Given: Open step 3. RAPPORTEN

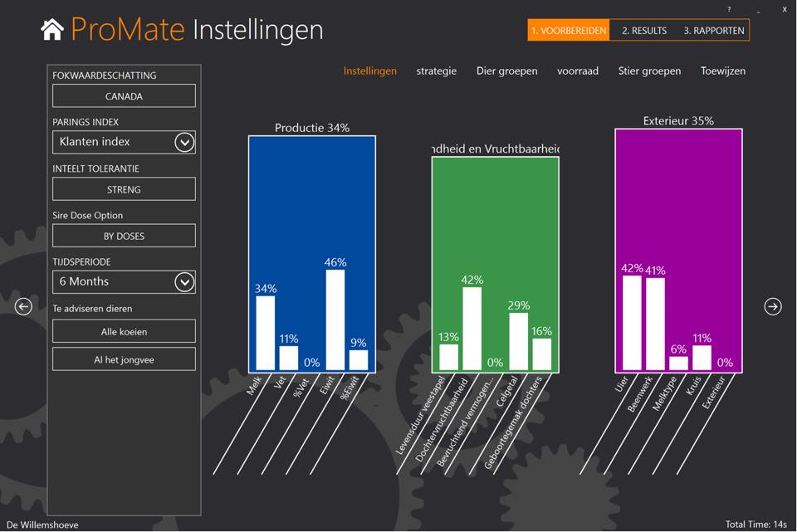Looking at the screenshot, I should click(x=714, y=31).
